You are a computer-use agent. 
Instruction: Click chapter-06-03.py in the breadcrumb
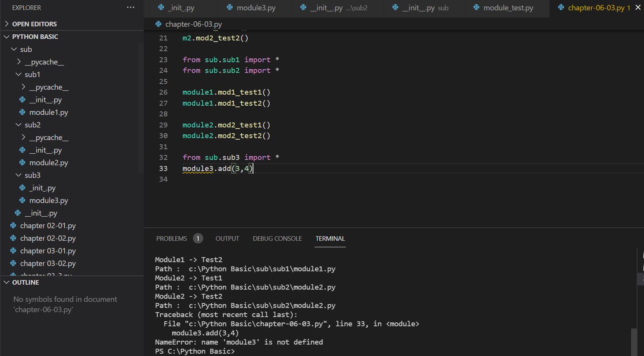click(x=193, y=24)
